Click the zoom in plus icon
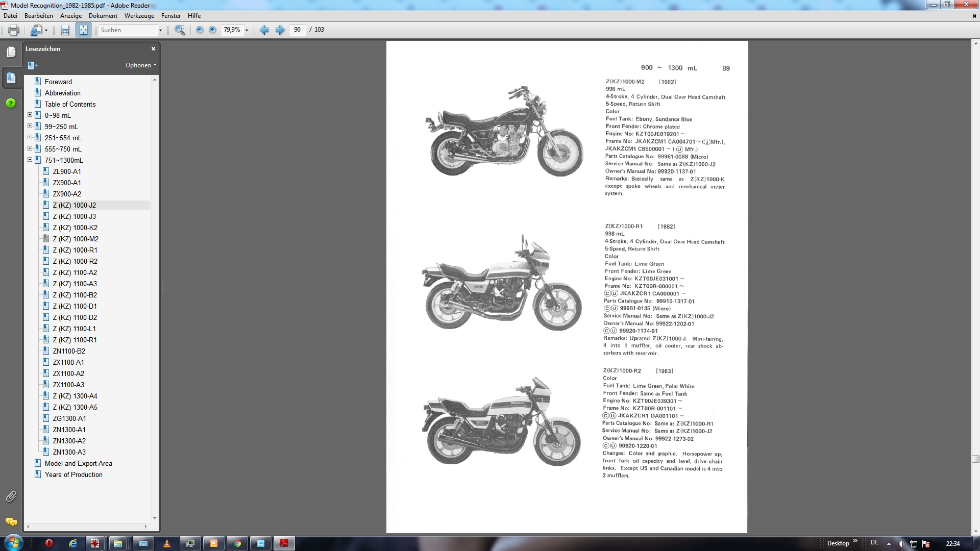980x551 pixels. point(213,30)
